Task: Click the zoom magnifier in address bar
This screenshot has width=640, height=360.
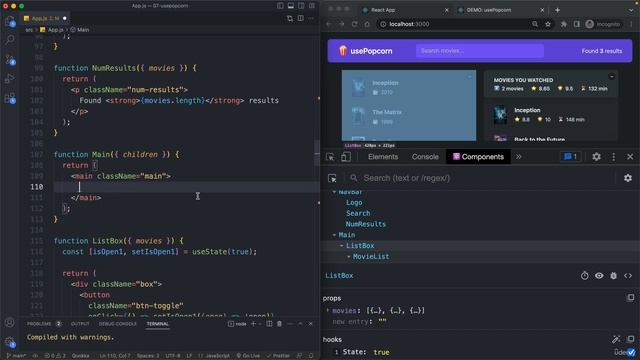Action: [535, 24]
